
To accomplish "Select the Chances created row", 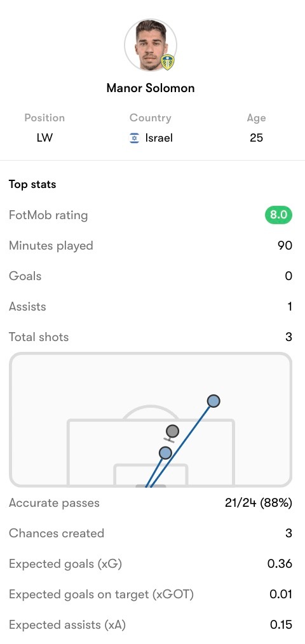I will coord(151,533).
